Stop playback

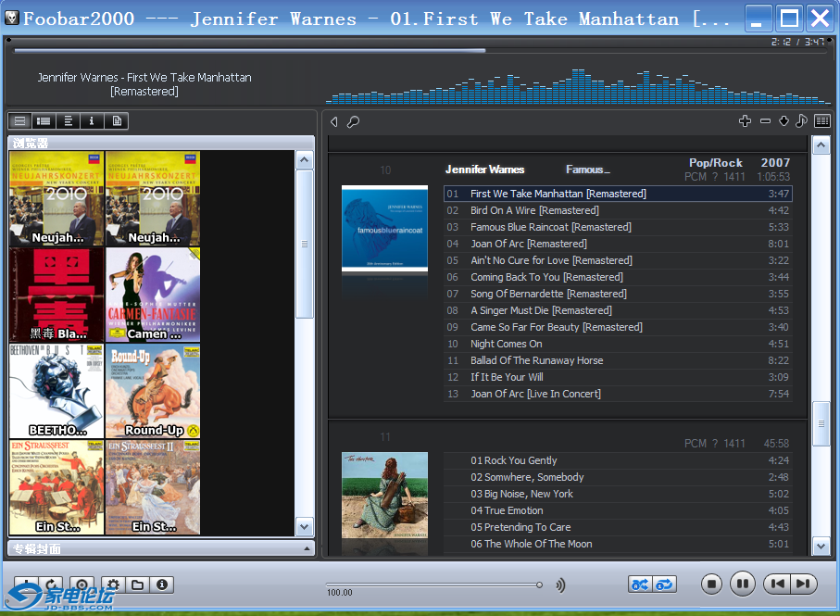(711, 584)
